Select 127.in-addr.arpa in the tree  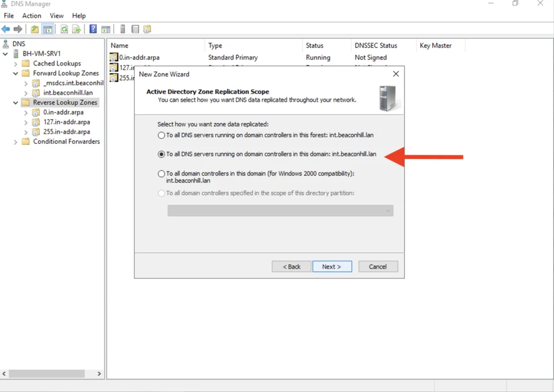(x=67, y=122)
